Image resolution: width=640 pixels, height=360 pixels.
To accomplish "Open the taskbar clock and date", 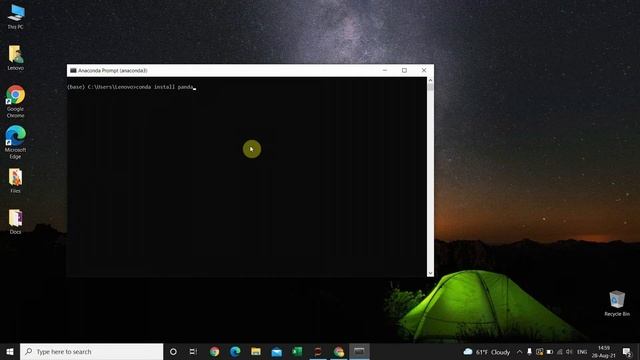I will click(x=604, y=352).
